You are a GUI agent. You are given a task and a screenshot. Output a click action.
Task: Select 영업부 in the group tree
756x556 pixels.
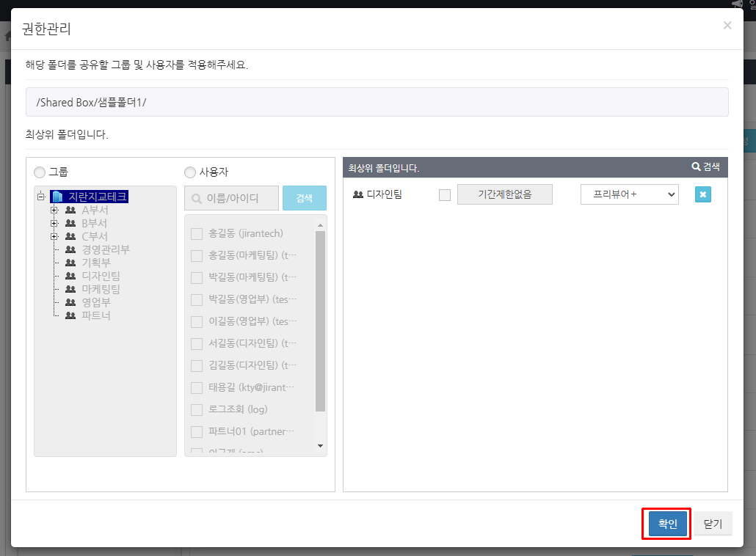96,302
